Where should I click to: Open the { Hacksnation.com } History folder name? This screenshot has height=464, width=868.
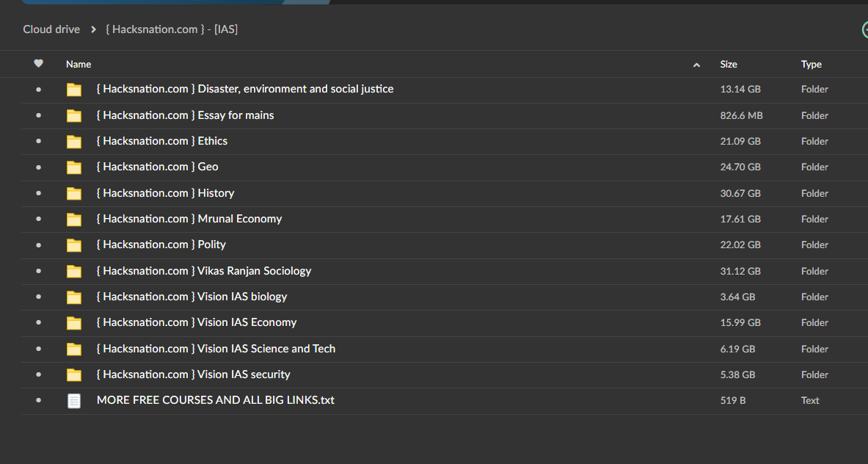pyautogui.click(x=165, y=193)
